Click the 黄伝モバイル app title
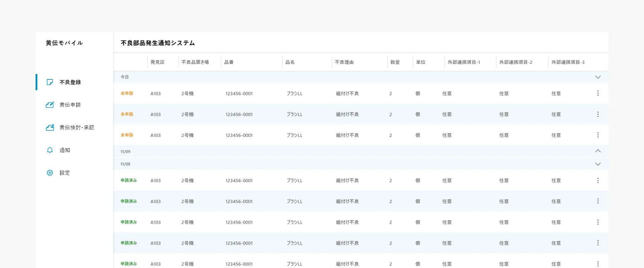Viewport: 644px width, 268px height. tap(64, 43)
